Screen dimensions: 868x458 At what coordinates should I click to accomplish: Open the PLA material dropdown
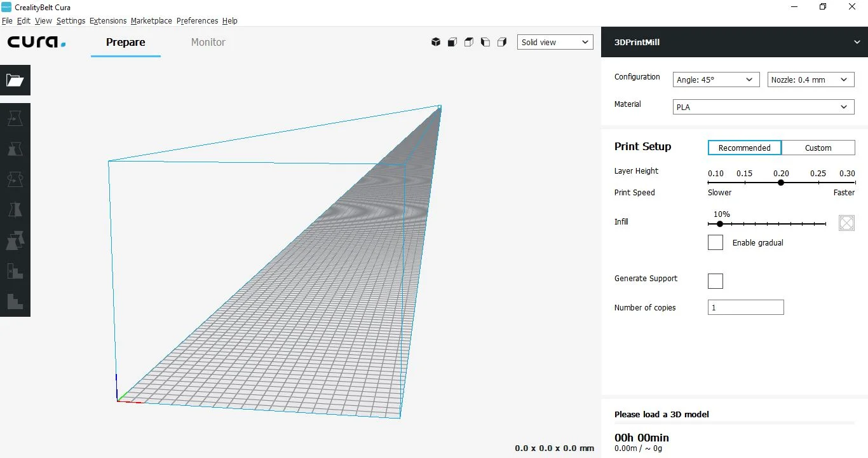coord(764,107)
